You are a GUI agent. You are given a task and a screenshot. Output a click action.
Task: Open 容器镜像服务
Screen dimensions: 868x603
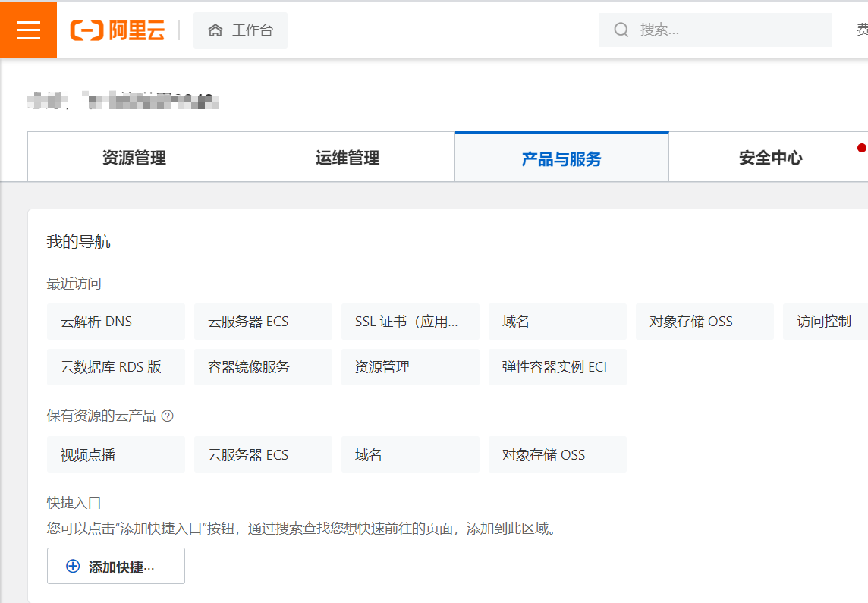pos(263,367)
